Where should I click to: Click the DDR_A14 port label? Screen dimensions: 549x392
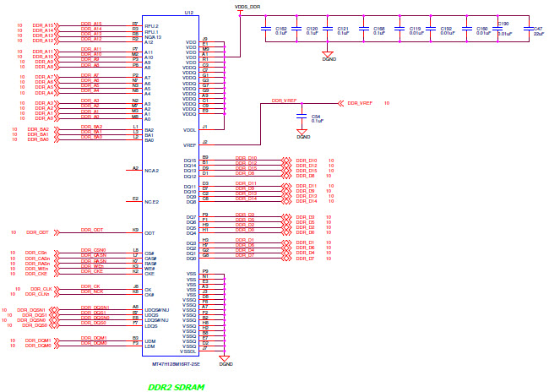(x=43, y=30)
